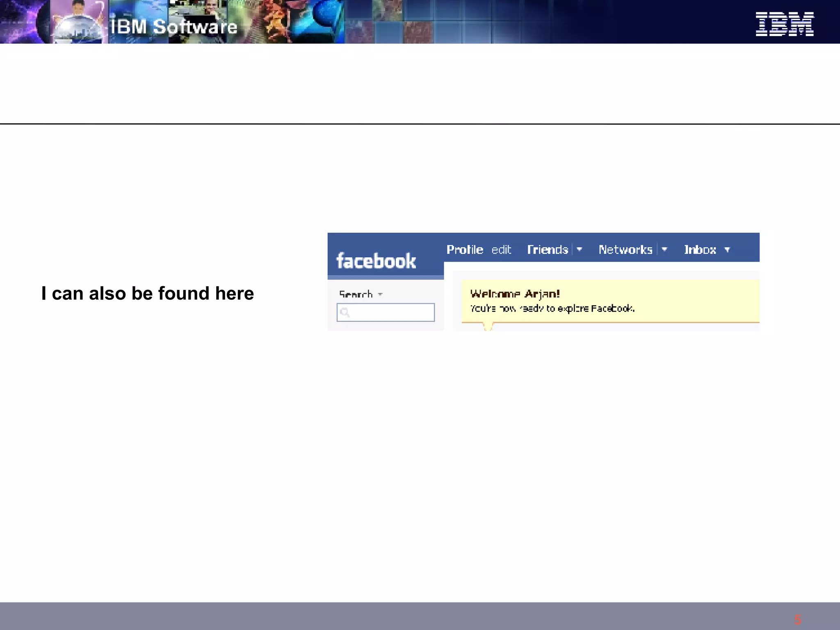Go to the Networks menu item
Image resolution: width=840 pixels, height=630 pixels.
[x=625, y=249]
